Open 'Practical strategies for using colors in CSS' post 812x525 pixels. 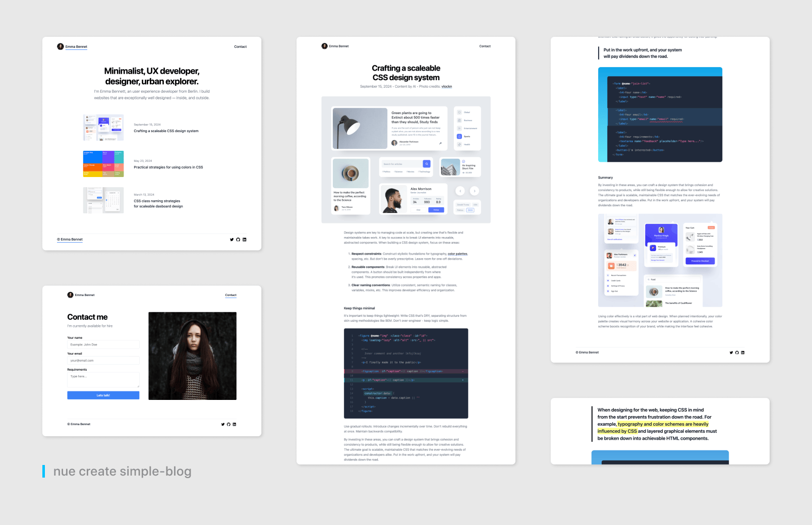(x=168, y=167)
